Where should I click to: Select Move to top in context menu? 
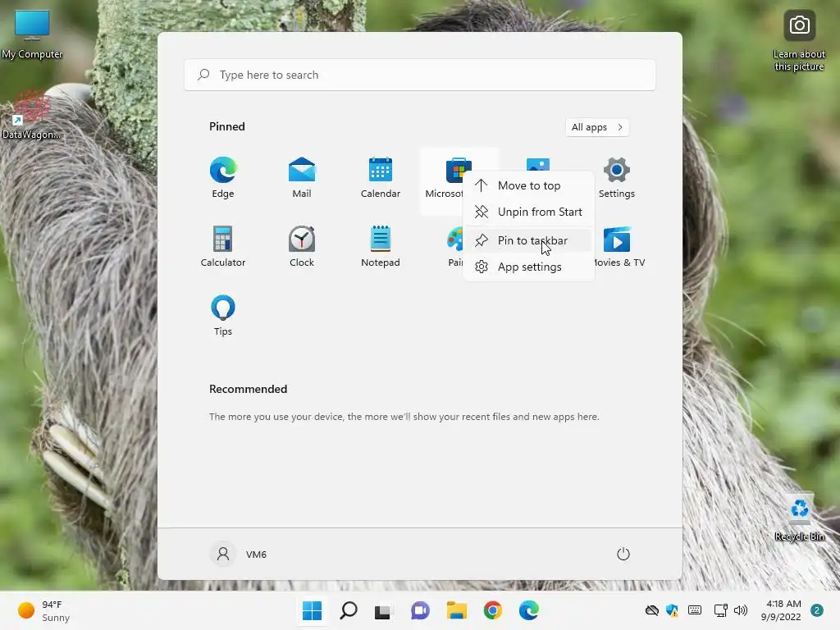529,185
